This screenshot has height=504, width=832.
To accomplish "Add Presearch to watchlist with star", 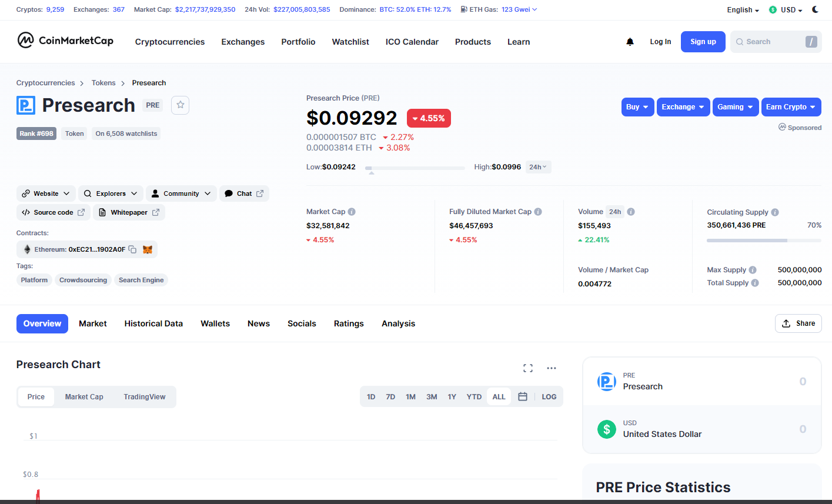I will [x=181, y=105].
